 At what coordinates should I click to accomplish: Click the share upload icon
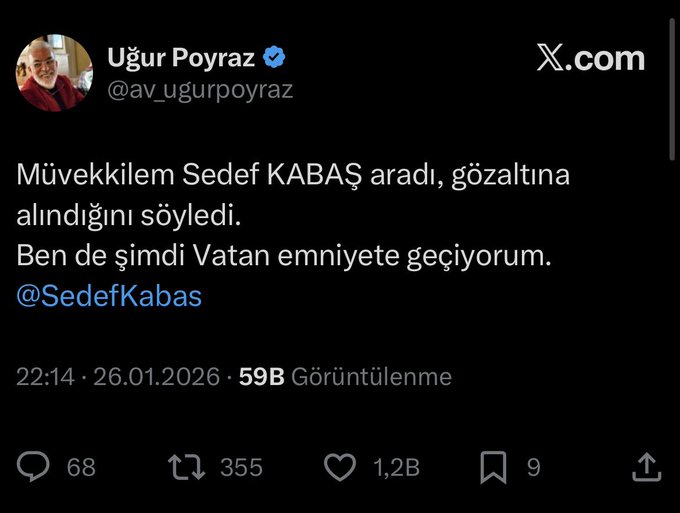(646, 466)
